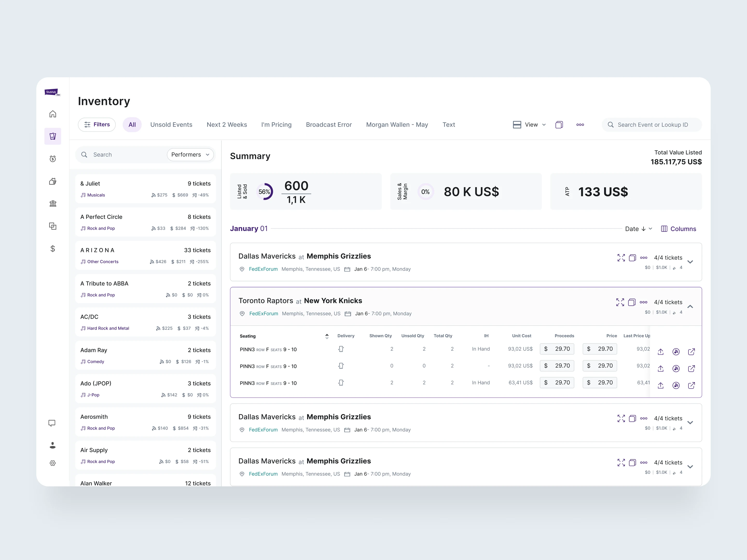This screenshot has width=747, height=560.
Task: Open Home from the sidebar
Action: [53, 114]
